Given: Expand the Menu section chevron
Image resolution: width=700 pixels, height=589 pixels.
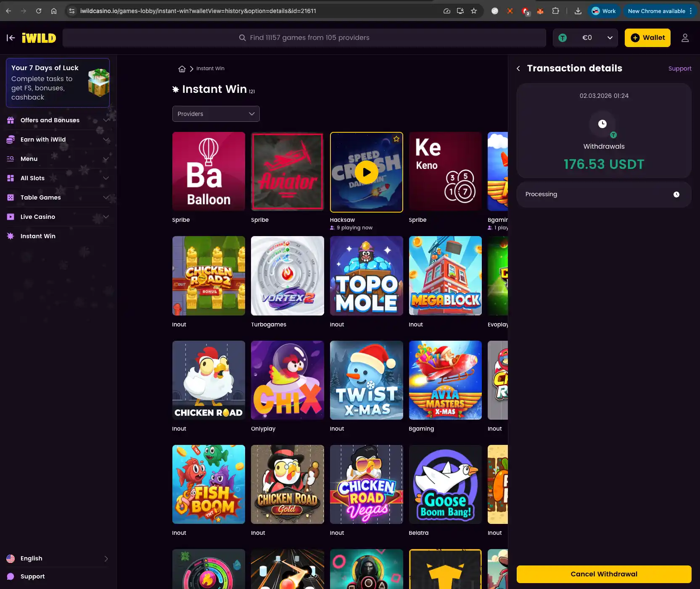Looking at the screenshot, I should click(x=106, y=159).
